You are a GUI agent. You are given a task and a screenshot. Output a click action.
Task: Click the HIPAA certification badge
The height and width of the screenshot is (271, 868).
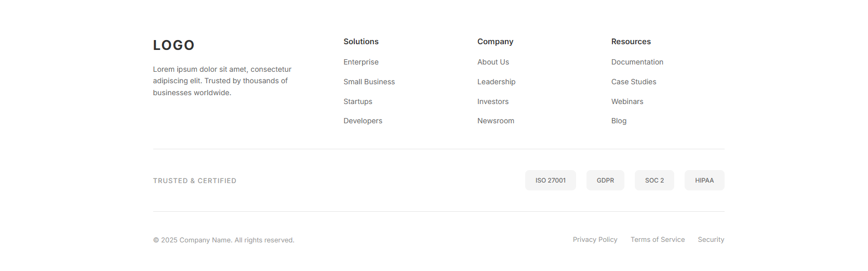[704, 180]
